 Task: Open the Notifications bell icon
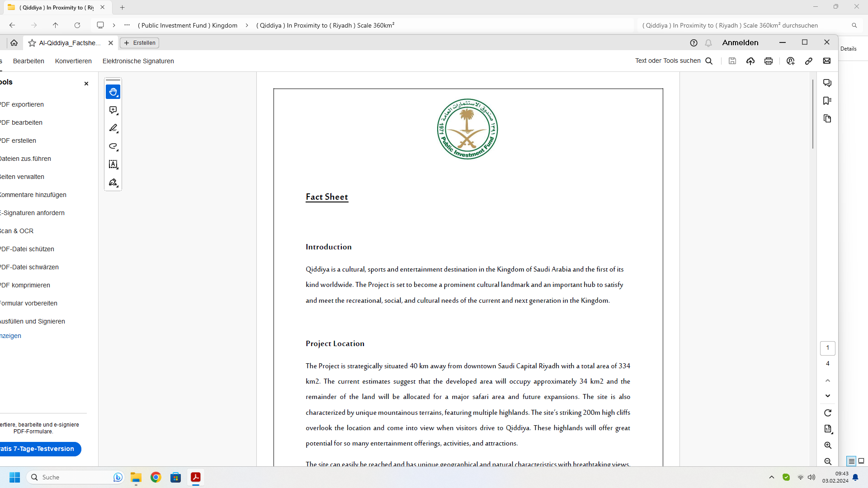(708, 43)
